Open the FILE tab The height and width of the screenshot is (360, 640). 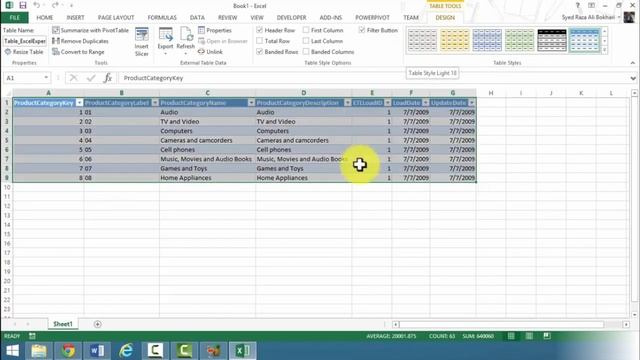click(15, 18)
